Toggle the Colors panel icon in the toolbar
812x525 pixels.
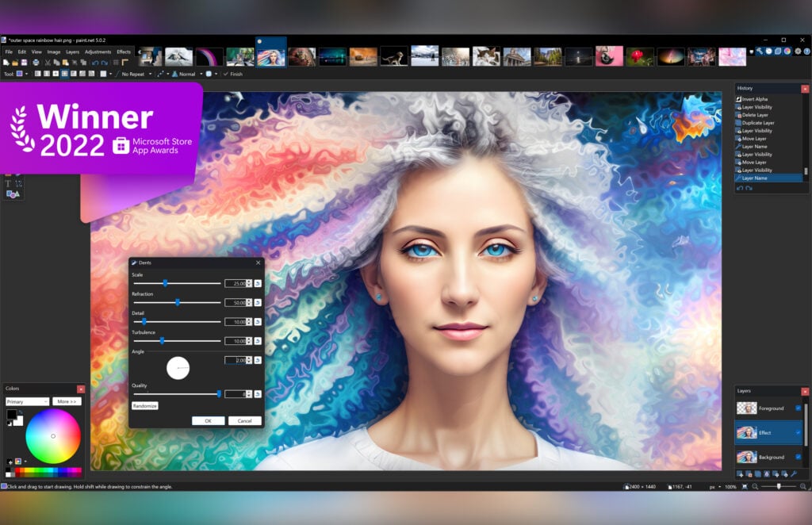(787, 52)
